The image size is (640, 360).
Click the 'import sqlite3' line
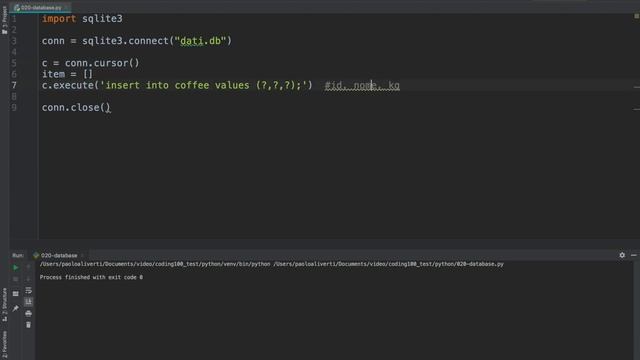click(82, 19)
